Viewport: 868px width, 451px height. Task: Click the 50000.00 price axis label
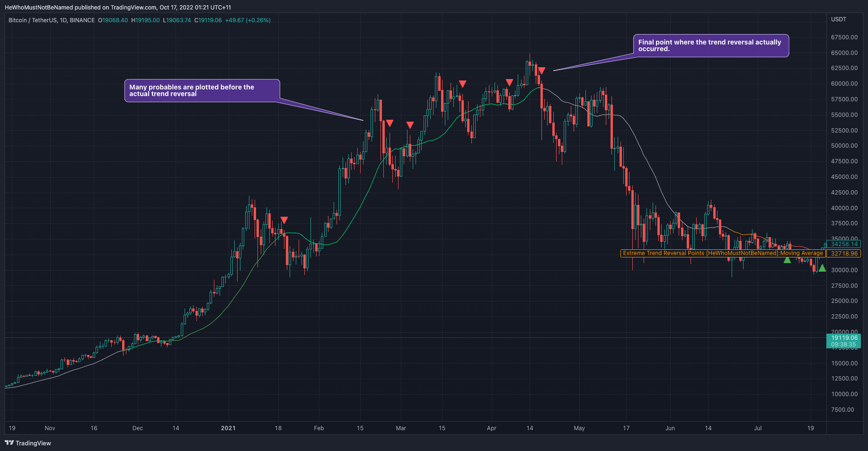point(844,146)
